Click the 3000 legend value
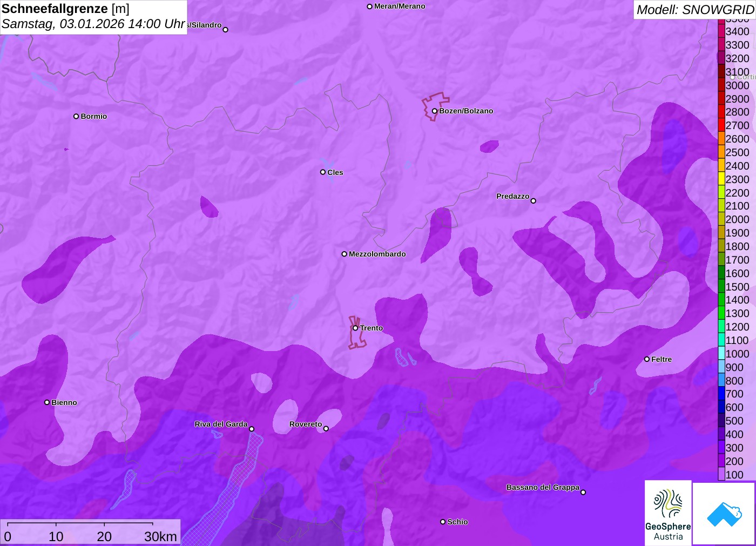Screen dimensions: 756x546 click(737, 85)
